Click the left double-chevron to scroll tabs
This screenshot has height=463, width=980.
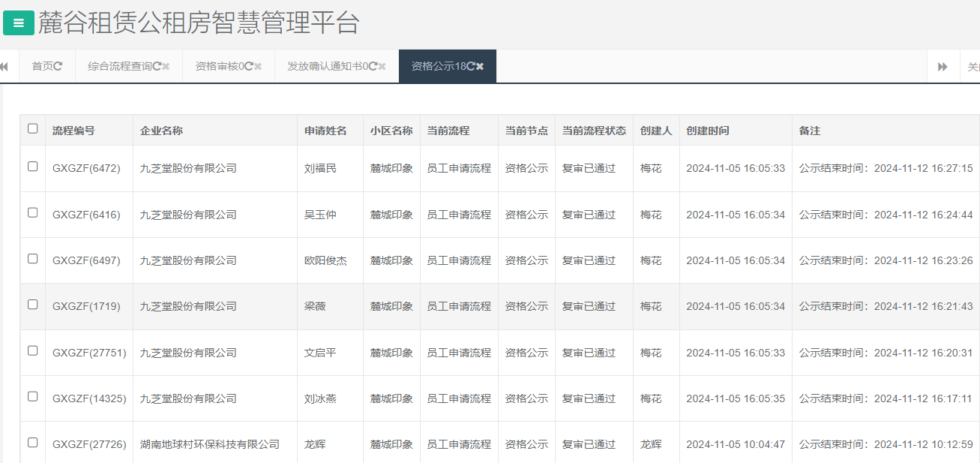pos(6,66)
